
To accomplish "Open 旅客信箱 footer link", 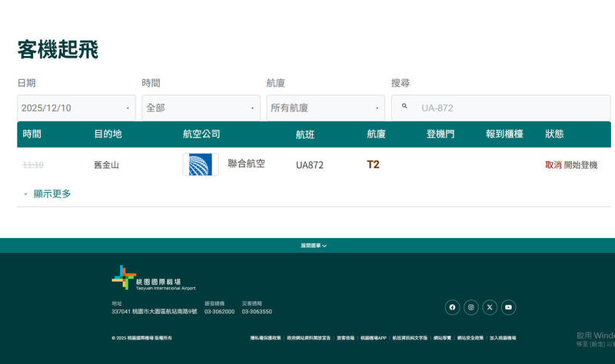I will pyautogui.click(x=345, y=338).
